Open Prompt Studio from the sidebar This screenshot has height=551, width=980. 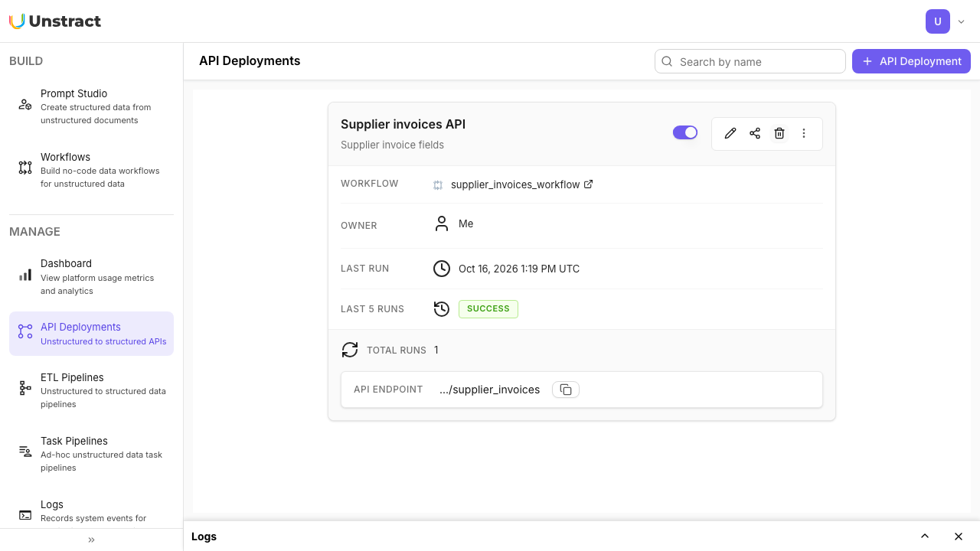pos(92,106)
